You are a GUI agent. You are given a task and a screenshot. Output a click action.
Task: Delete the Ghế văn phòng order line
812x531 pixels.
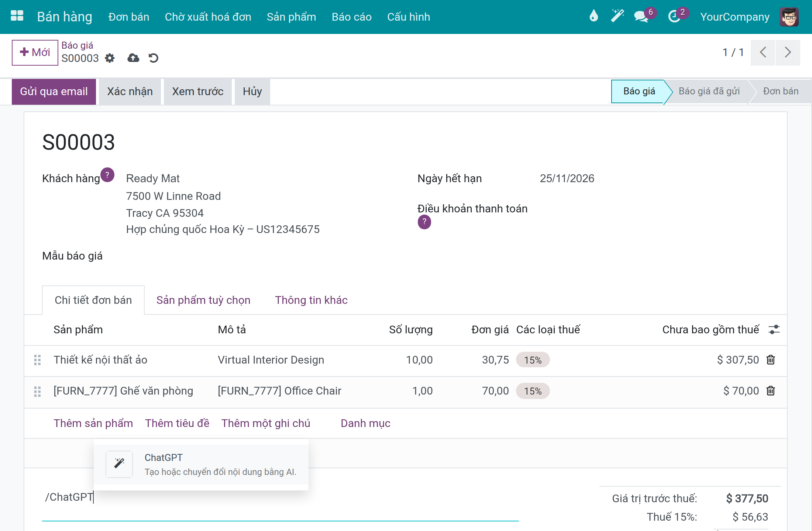[771, 391]
